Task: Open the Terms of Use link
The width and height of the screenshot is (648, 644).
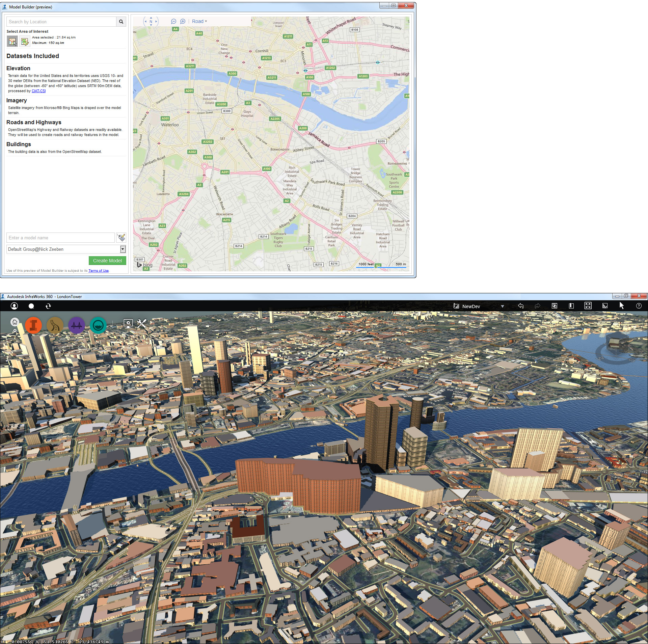Action: coord(99,271)
